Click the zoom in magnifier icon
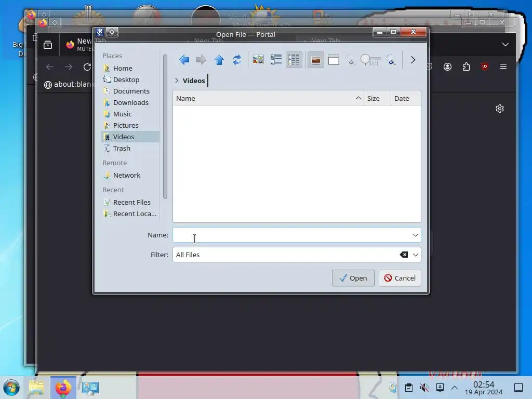 point(391,60)
